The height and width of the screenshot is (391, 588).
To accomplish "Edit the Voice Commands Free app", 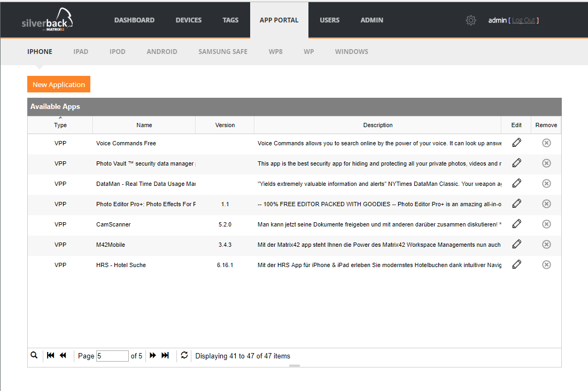I will click(x=516, y=143).
